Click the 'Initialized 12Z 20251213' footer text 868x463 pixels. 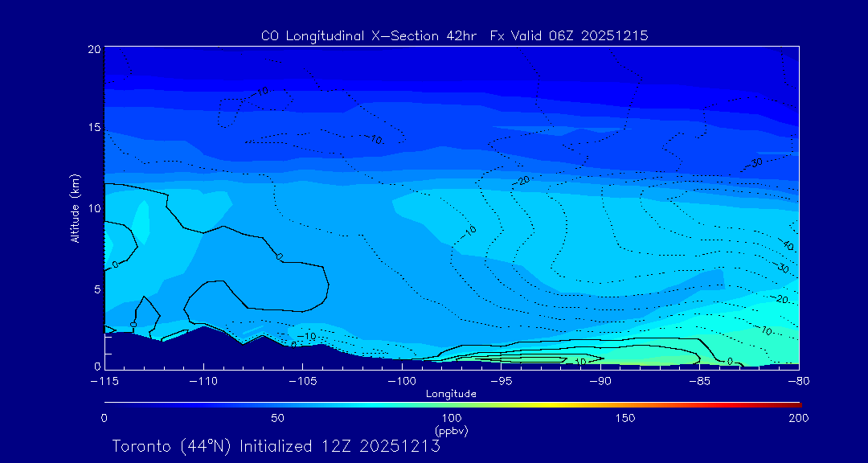[339, 446]
